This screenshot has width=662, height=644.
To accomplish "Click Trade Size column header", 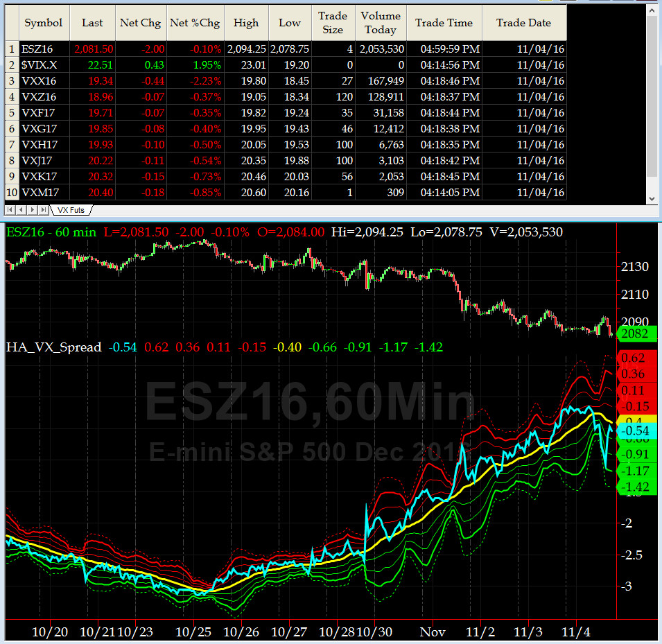I will [333, 23].
